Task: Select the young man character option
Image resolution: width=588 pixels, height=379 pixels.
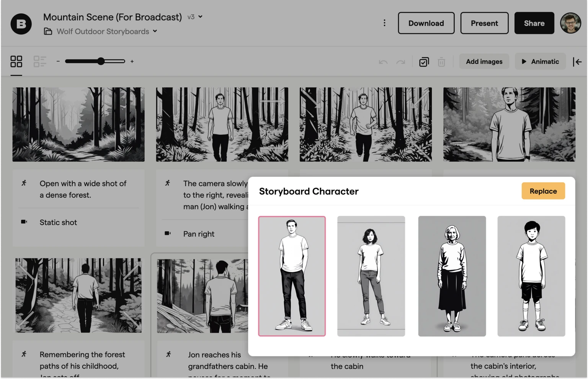Action: click(x=292, y=276)
